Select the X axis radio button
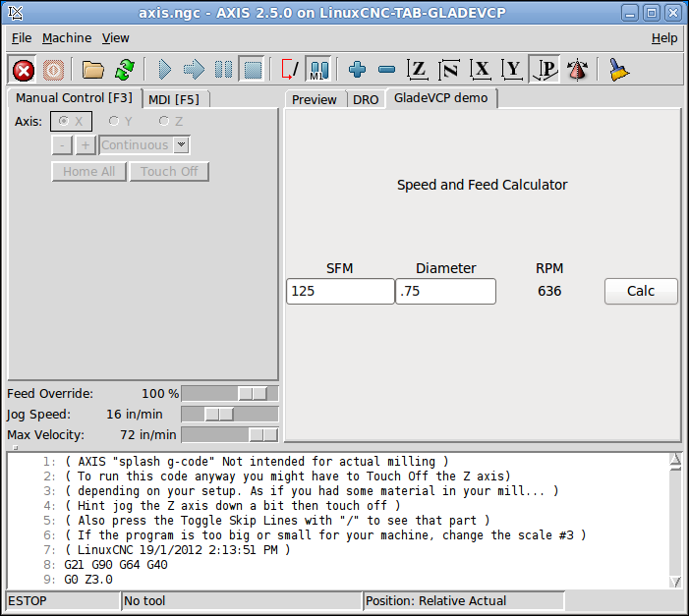This screenshot has height=616, width=689. pos(71,121)
